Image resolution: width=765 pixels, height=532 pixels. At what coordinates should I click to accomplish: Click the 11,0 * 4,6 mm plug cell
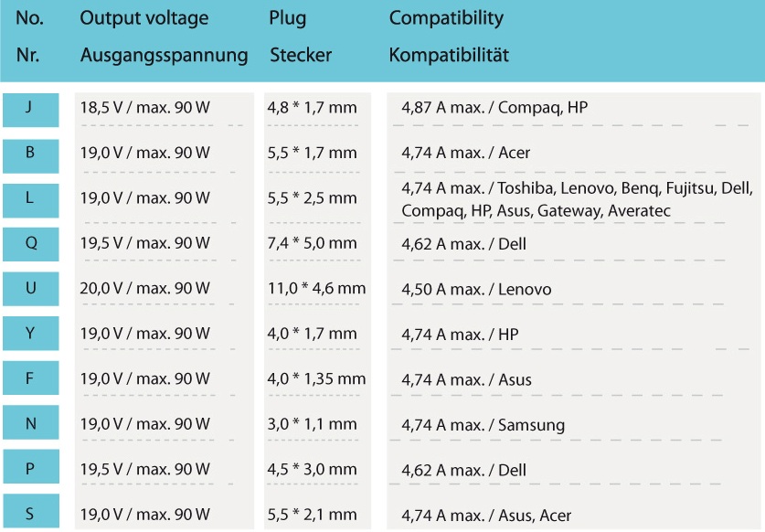point(316,289)
